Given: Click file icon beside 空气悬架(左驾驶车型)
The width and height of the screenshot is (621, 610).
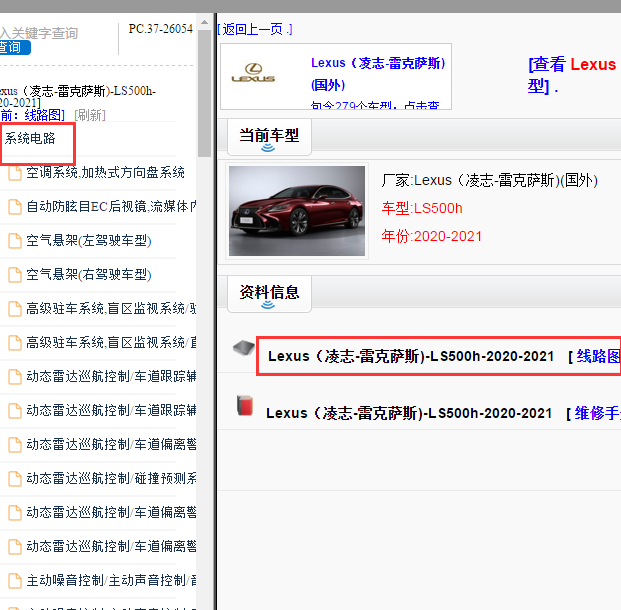Looking at the screenshot, I should click(15, 241).
